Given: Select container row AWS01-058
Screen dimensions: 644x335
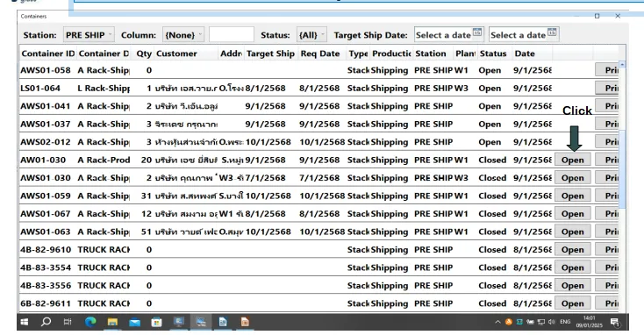Looking at the screenshot, I should click(318, 70).
